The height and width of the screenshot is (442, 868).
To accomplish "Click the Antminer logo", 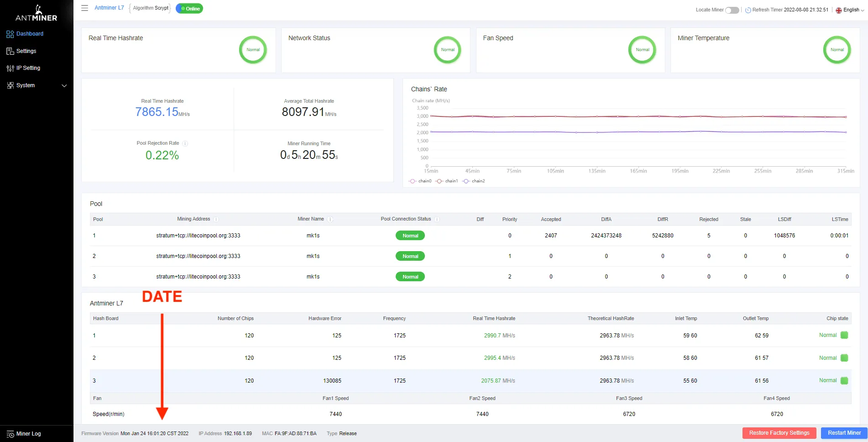I will [x=37, y=13].
